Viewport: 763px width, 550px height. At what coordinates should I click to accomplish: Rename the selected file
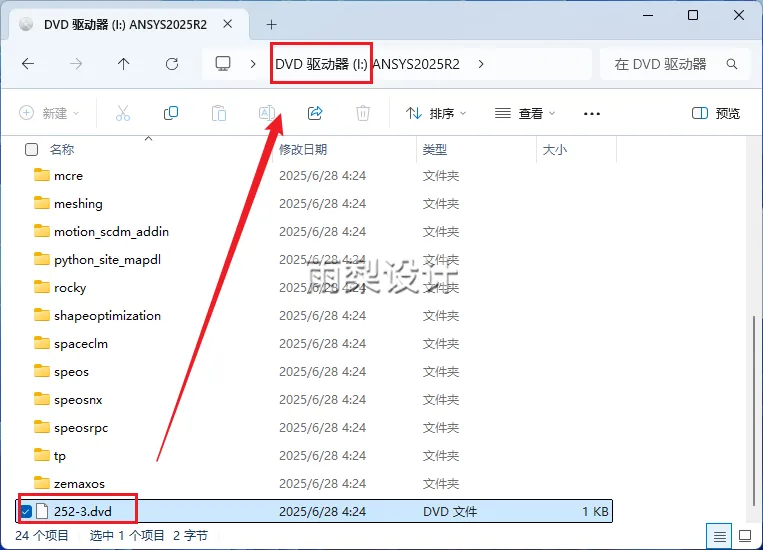pos(267,113)
